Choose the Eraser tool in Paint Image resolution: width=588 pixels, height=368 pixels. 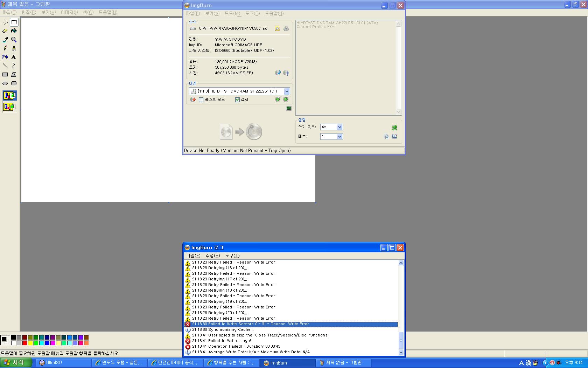[x=5, y=31]
